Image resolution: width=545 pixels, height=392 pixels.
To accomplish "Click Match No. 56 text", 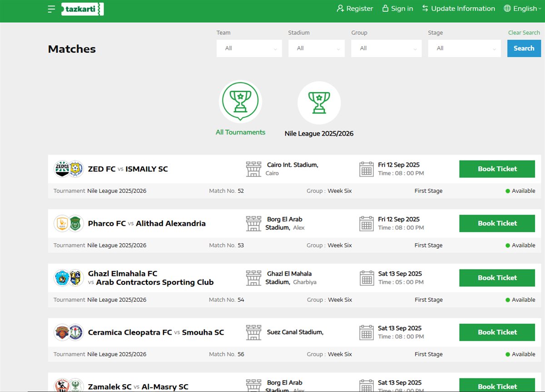I will (x=226, y=354).
